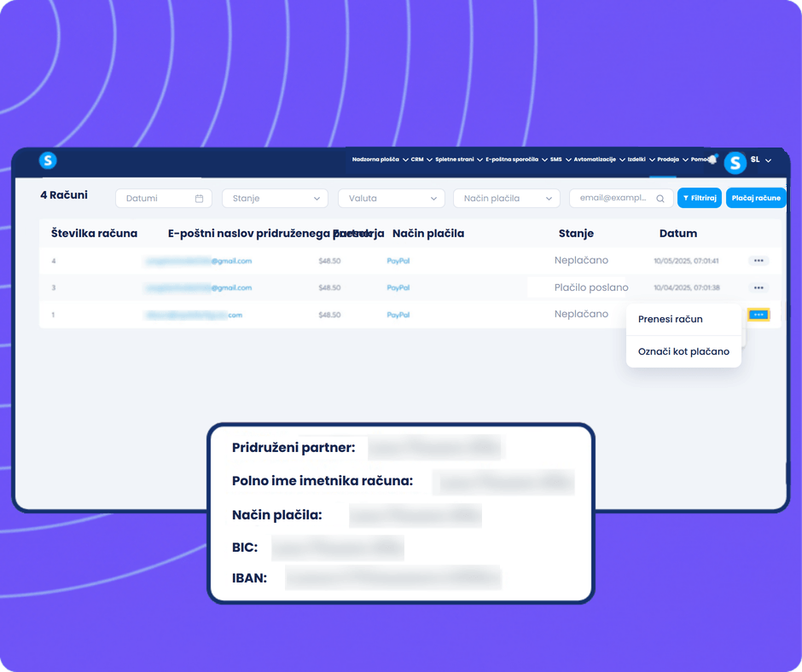Open the E-poštna sporočila menu
The height and width of the screenshot is (672, 802).
click(516, 159)
